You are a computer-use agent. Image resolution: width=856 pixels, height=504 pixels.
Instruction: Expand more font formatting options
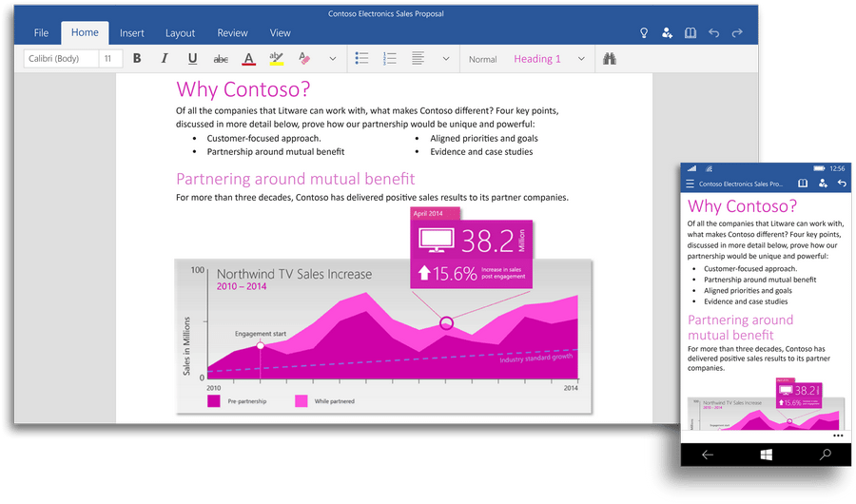pyautogui.click(x=332, y=59)
